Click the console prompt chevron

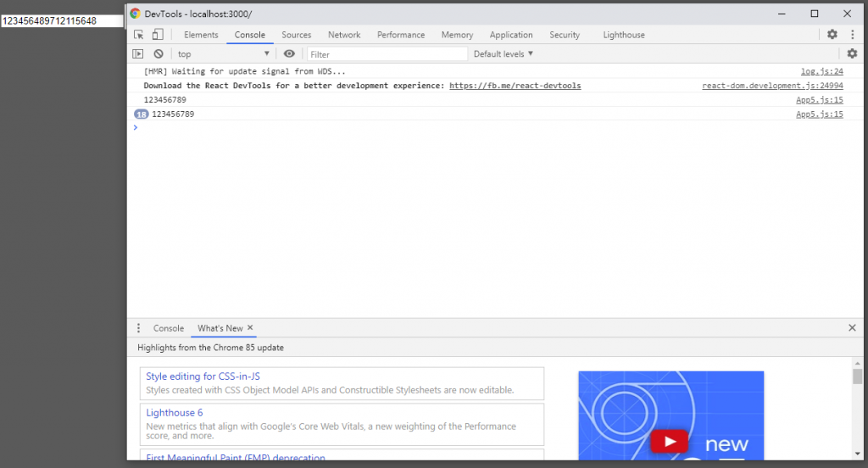pyautogui.click(x=135, y=127)
